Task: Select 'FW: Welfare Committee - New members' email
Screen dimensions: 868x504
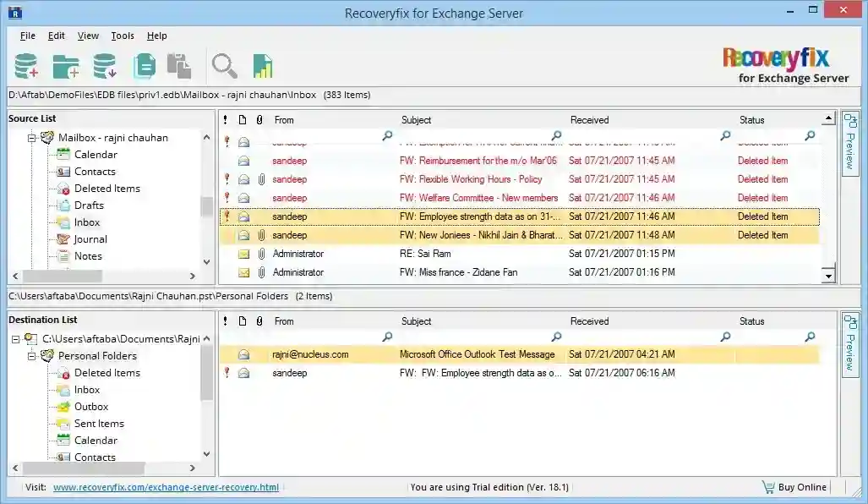Action: coord(519,198)
